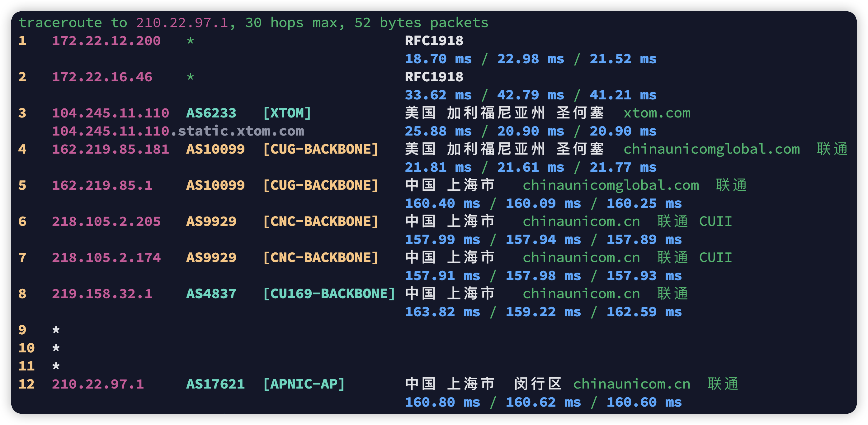The height and width of the screenshot is (425, 868).
Task: Click the green asterisk on hop 2 row
Action: coord(190,77)
